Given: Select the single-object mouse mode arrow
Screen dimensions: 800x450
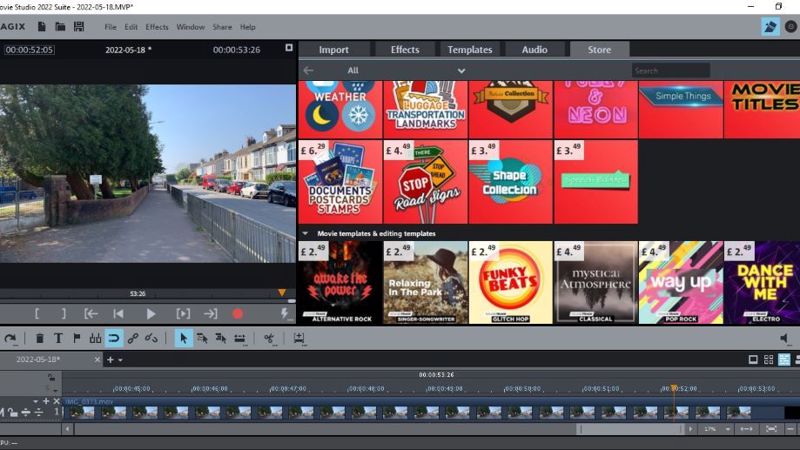Looking at the screenshot, I should point(184,338).
